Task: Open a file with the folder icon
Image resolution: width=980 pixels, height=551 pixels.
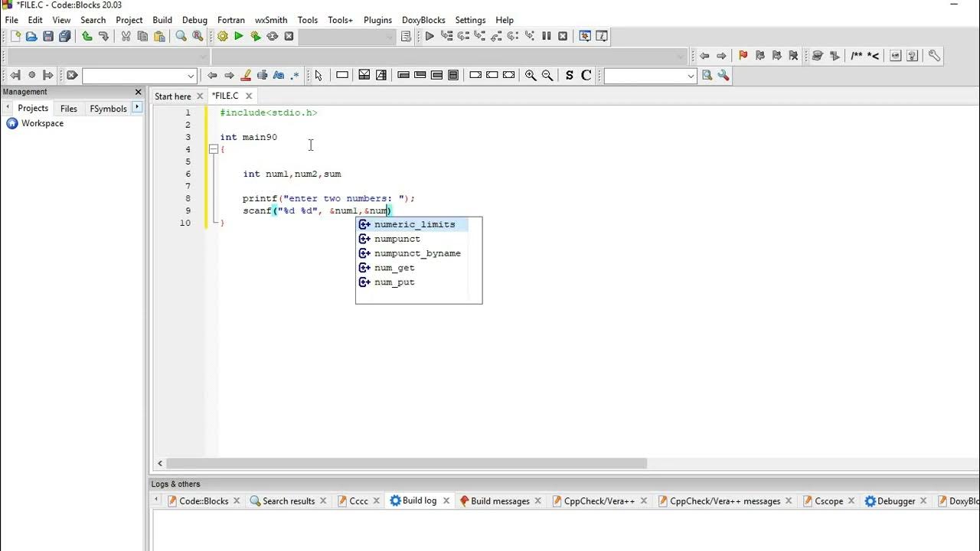Action: [31, 36]
